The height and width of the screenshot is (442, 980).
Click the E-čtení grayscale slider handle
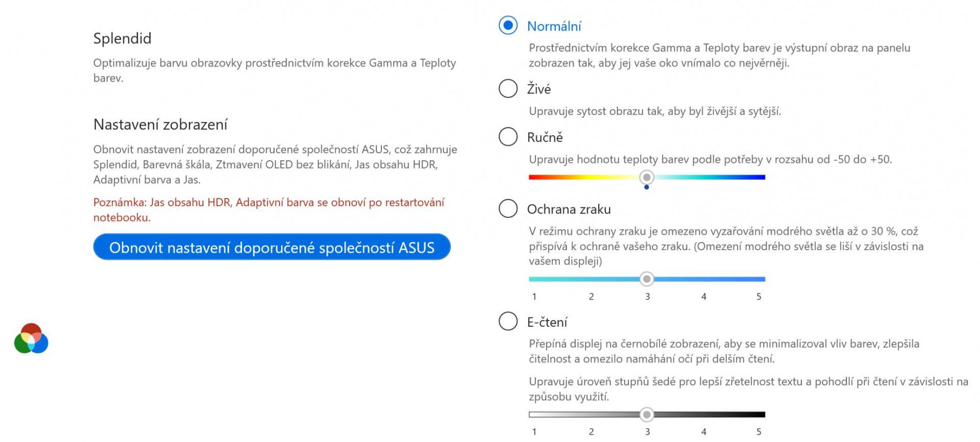(x=647, y=414)
